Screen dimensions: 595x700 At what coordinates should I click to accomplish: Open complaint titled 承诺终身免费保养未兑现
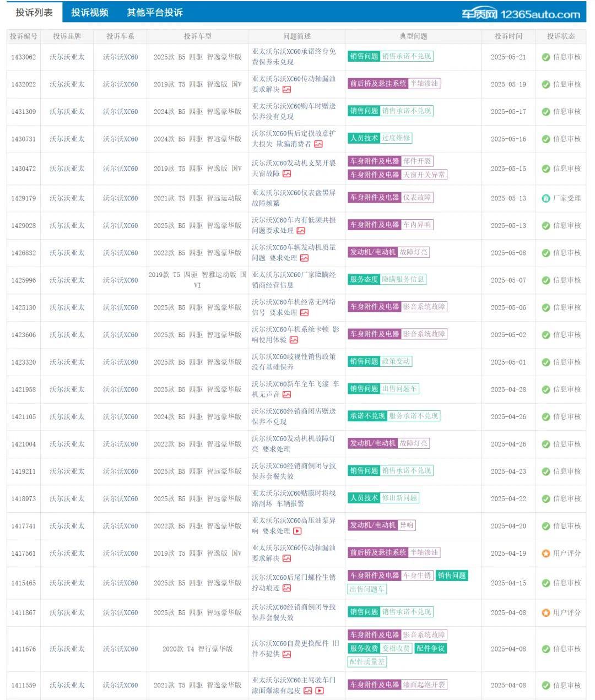click(294, 57)
